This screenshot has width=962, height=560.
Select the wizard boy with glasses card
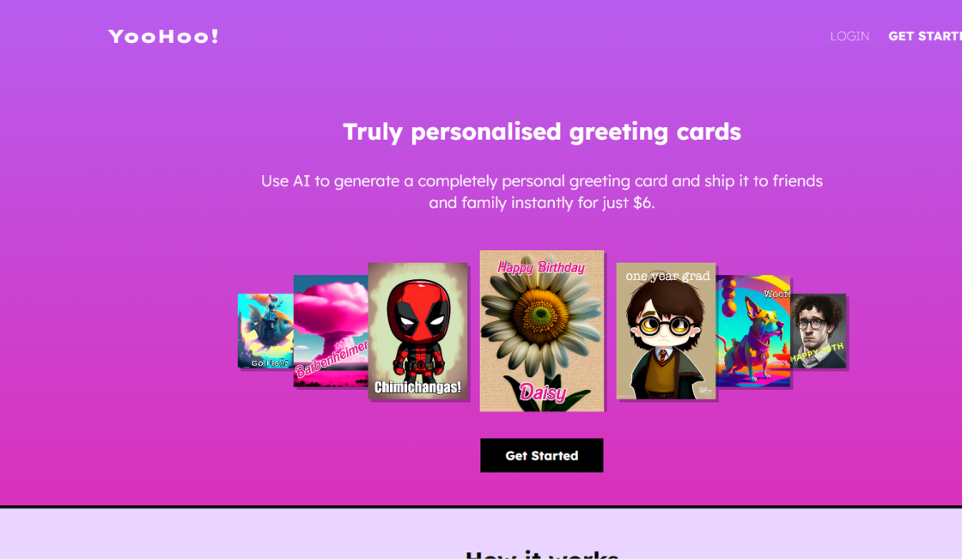(x=666, y=331)
